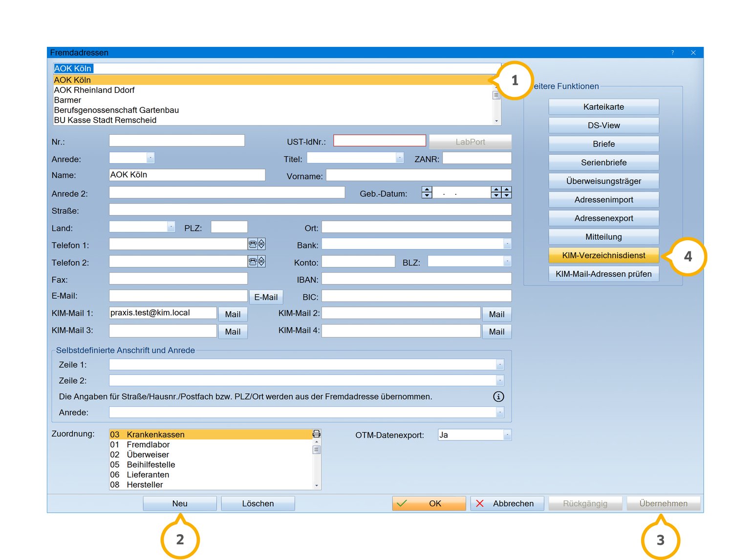The image size is (751, 560).
Task: Click the search field containing AOK Köln at top
Action: pyautogui.click(x=277, y=68)
